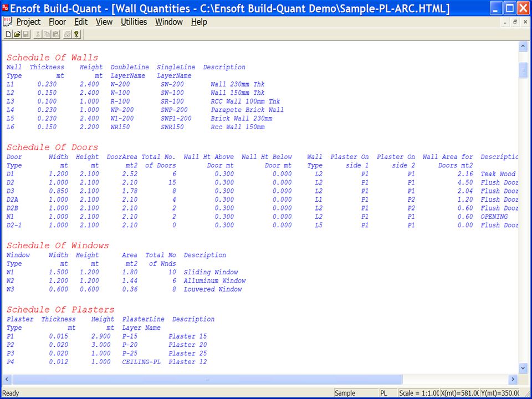Click the X(mt)=581.00 status pane
Image resolution: width=532 pixels, height=399 pixels.
tap(460, 393)
